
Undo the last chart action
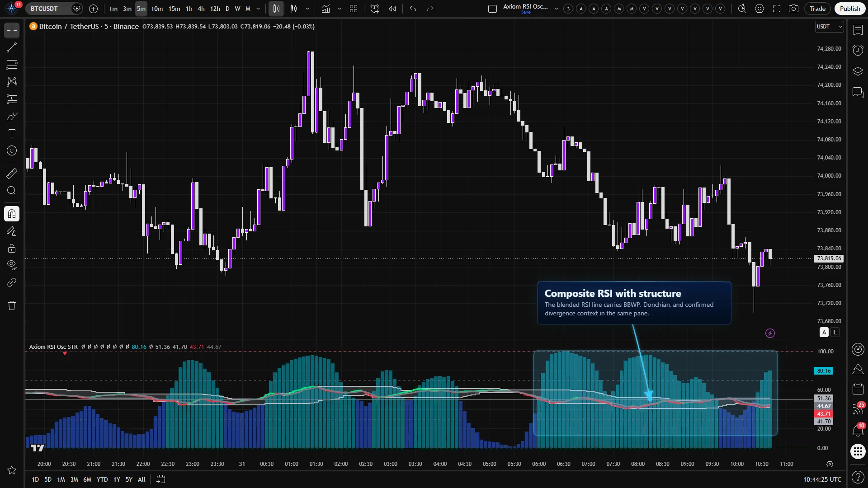413,9
